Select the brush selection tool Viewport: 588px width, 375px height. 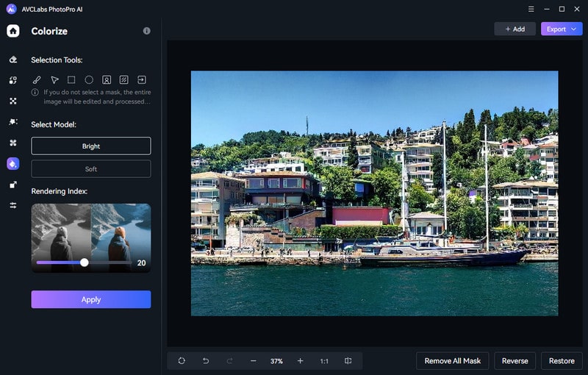[x=37, y=79]
